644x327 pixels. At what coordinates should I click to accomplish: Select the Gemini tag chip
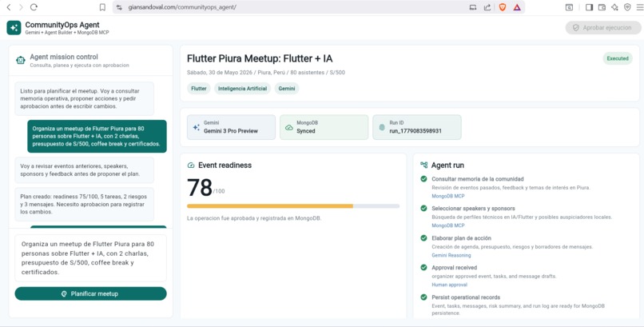click(287, 88)
